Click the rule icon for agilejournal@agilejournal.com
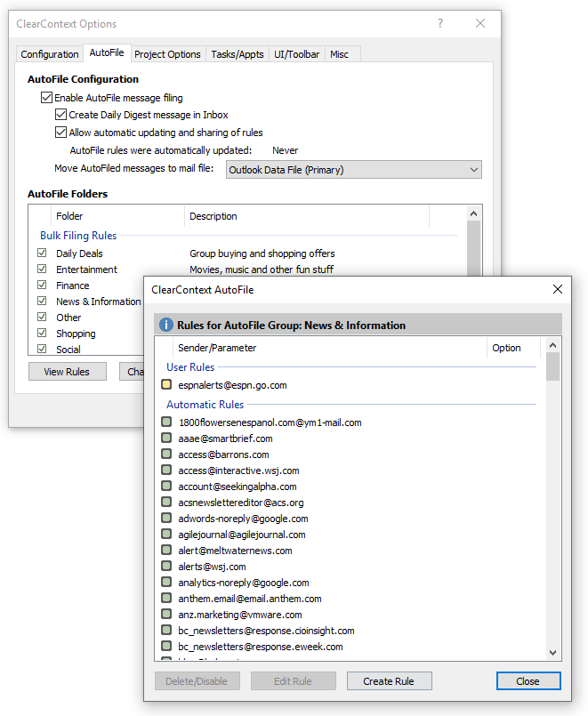This screenshot has height=716, width=588. [166, 534]
